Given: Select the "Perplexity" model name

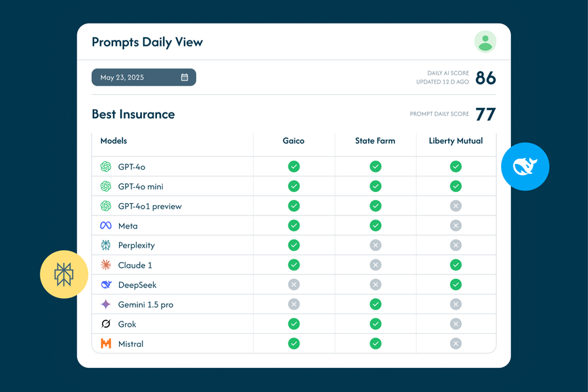Looking at the screenshot, I should pos(137,246).
